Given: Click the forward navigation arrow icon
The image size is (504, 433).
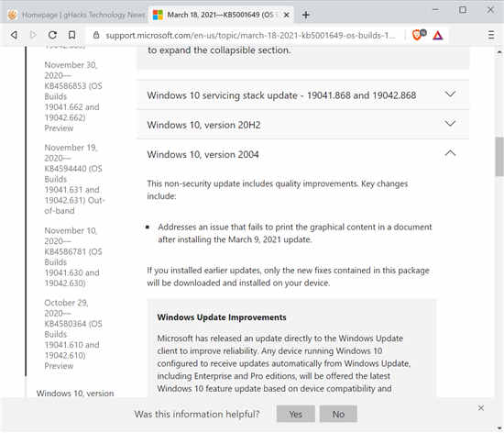Looking at the screenshot, I should click(33, 35).
